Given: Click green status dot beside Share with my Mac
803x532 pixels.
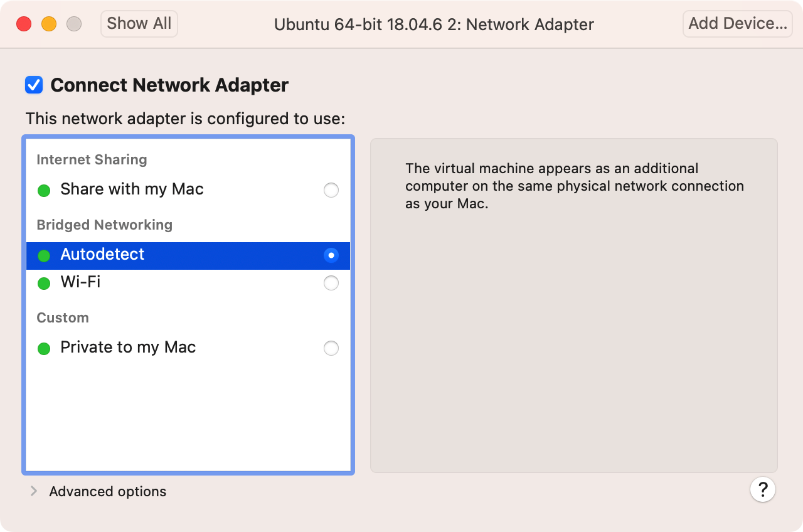Looking at the screenshot, I should [x=44, y=190].
